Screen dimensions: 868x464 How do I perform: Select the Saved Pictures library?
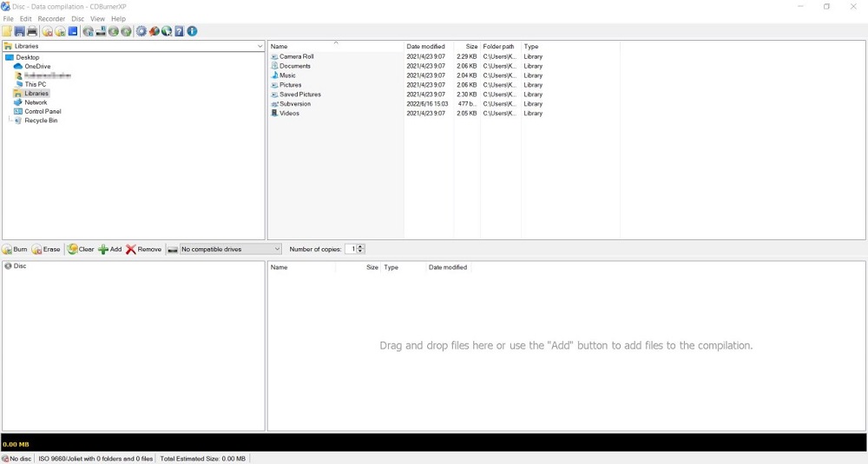click(x=296, y=94)
